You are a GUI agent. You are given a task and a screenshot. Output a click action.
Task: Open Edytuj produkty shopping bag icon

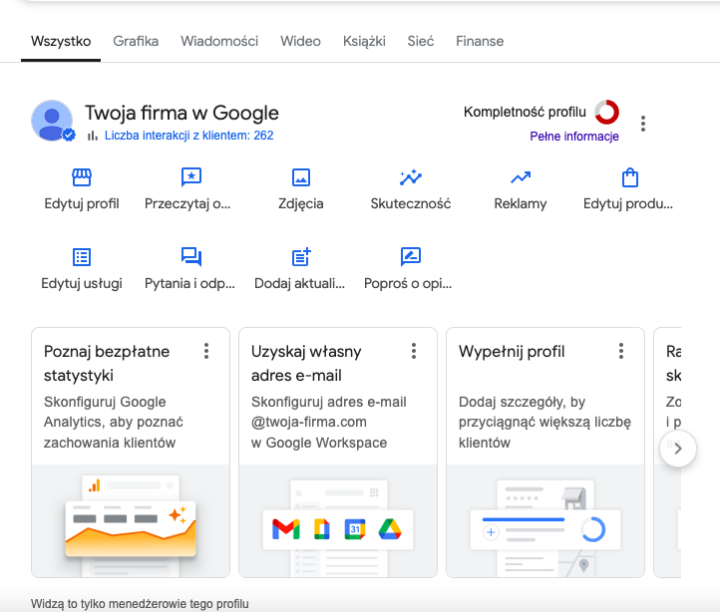[x=629, y=178]
